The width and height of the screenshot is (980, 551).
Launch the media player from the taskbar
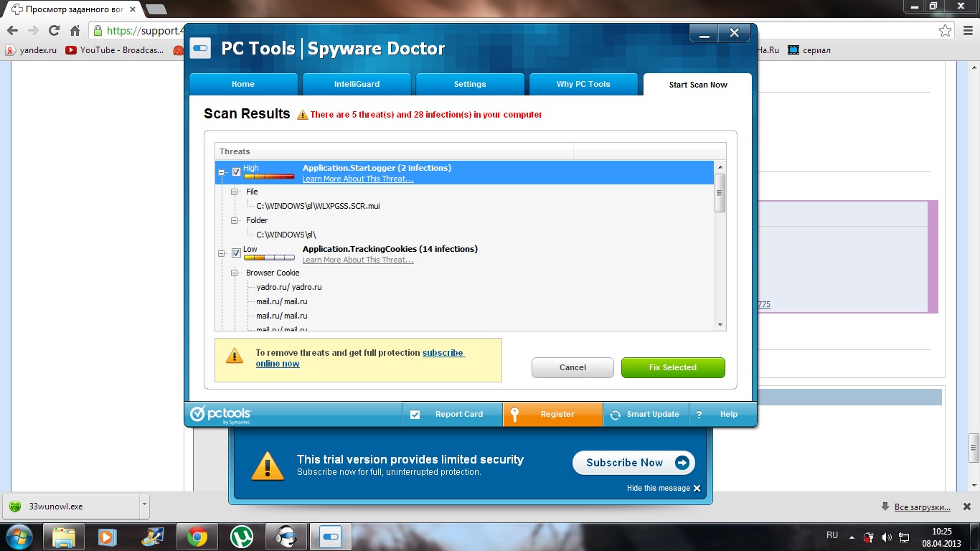coord(108,536)
